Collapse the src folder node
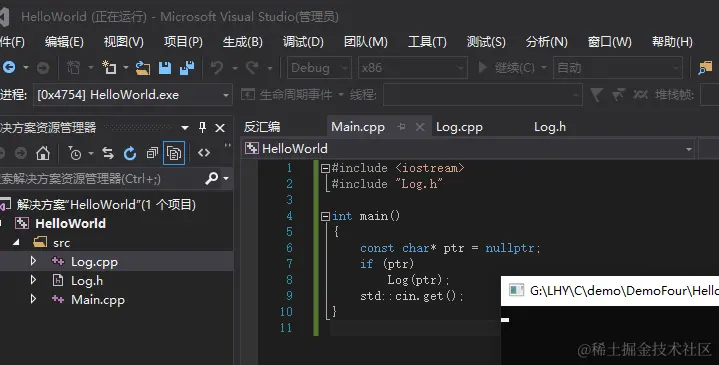This screenshot has height=365, width=719. pyautogui.click(x=17, y=243)
